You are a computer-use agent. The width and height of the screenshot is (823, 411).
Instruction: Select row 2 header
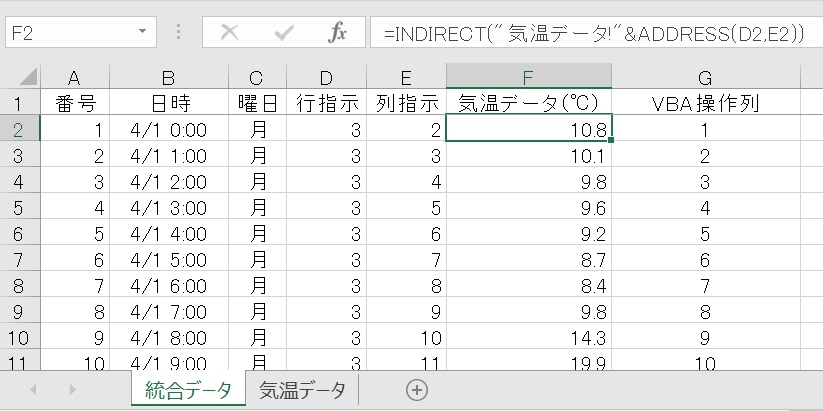(x=20, y=129)
